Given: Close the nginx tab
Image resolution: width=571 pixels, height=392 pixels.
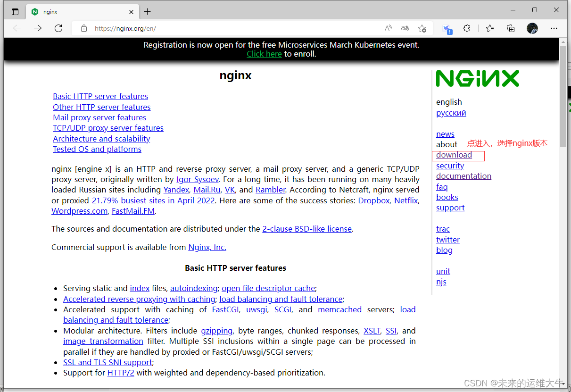Looking at the screenshot, I should click(x=131, y=12).
